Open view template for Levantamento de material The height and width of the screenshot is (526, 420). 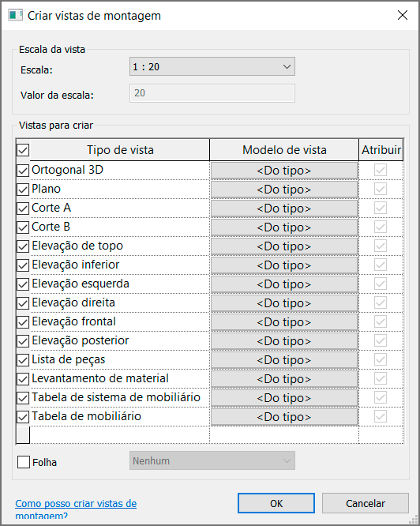pos(284,379)
